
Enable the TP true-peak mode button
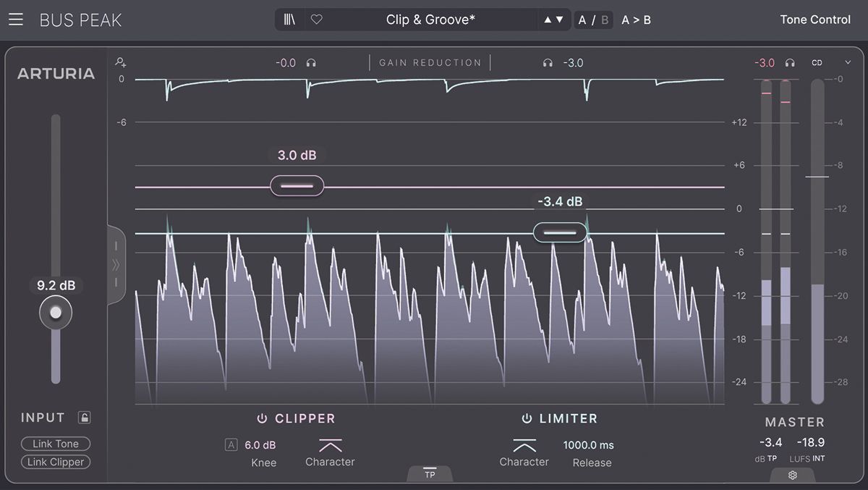tap(430, 474)
